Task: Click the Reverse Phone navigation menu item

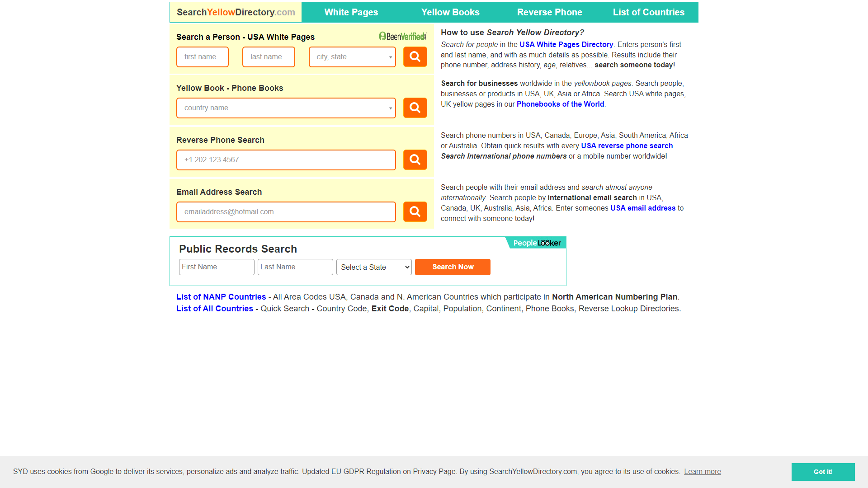Action: pos(549,12)
